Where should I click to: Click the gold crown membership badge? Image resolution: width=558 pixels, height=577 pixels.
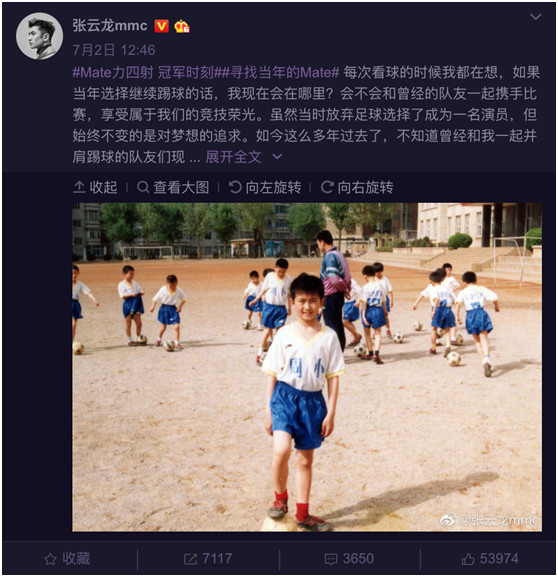[x=182, y=26]
